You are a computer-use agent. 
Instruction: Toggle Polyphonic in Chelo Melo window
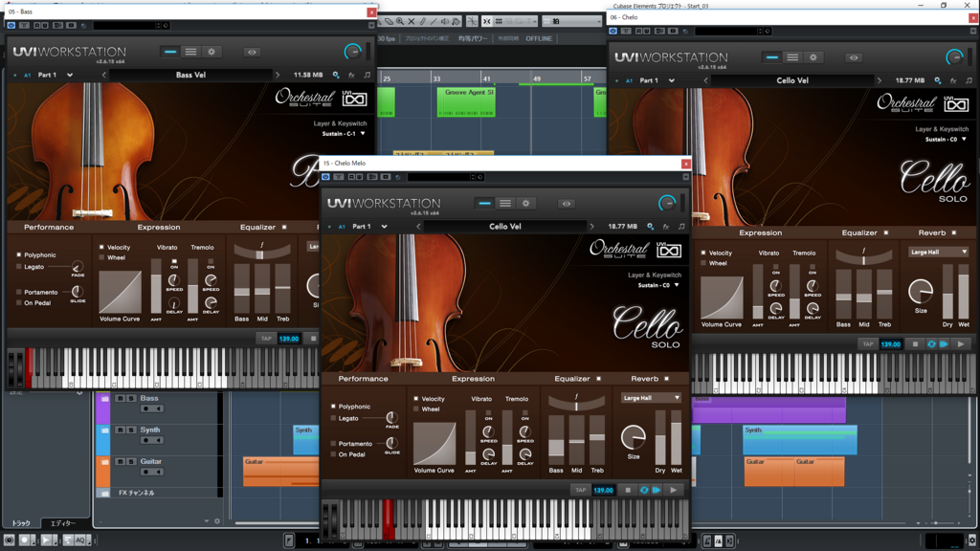click(x=334, y=406)
